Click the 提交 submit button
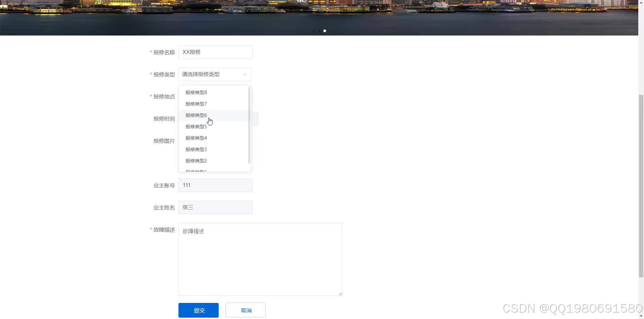Screen dimensions: 644x319 [199, 310]
